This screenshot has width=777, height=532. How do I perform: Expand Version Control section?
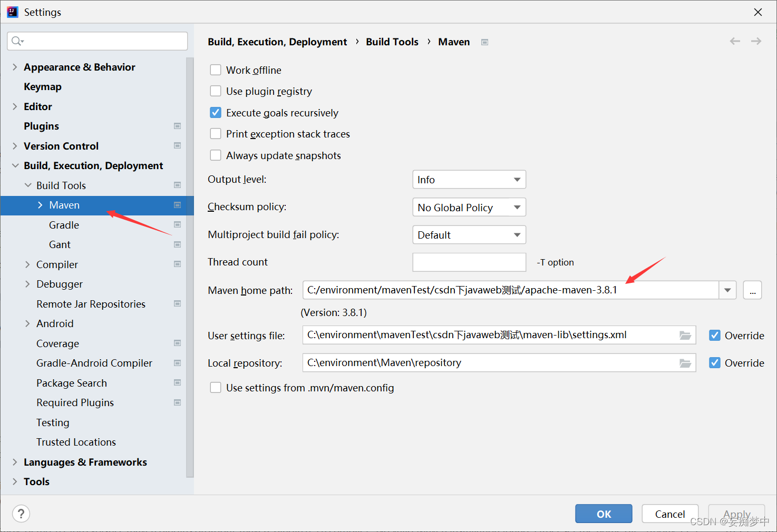tap(15, 146)
